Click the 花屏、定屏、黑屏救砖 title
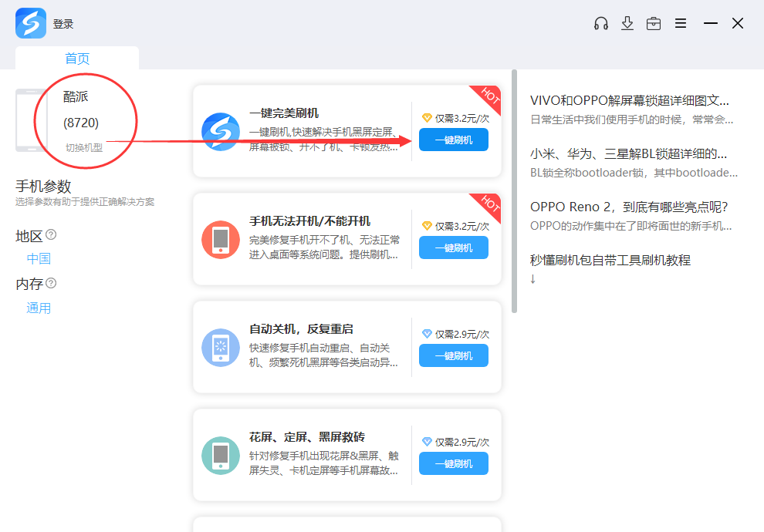Viewport: 764px width, 532px height. pos(307,437)
